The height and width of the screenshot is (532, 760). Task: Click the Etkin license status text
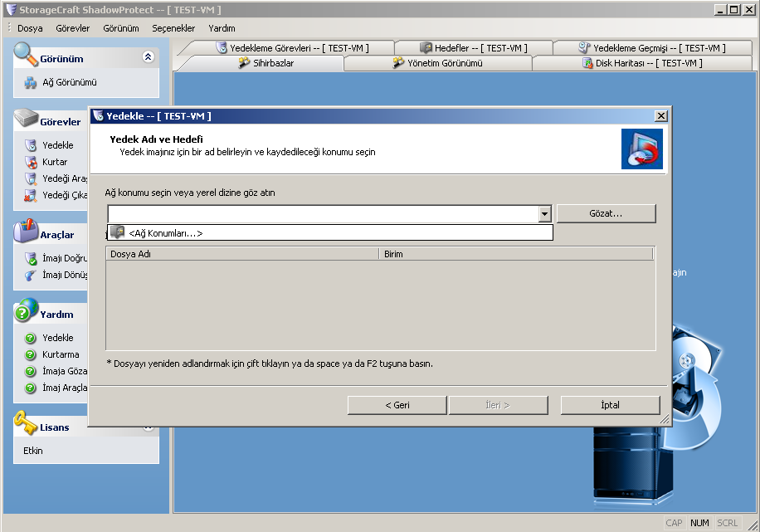pos(33,451)
